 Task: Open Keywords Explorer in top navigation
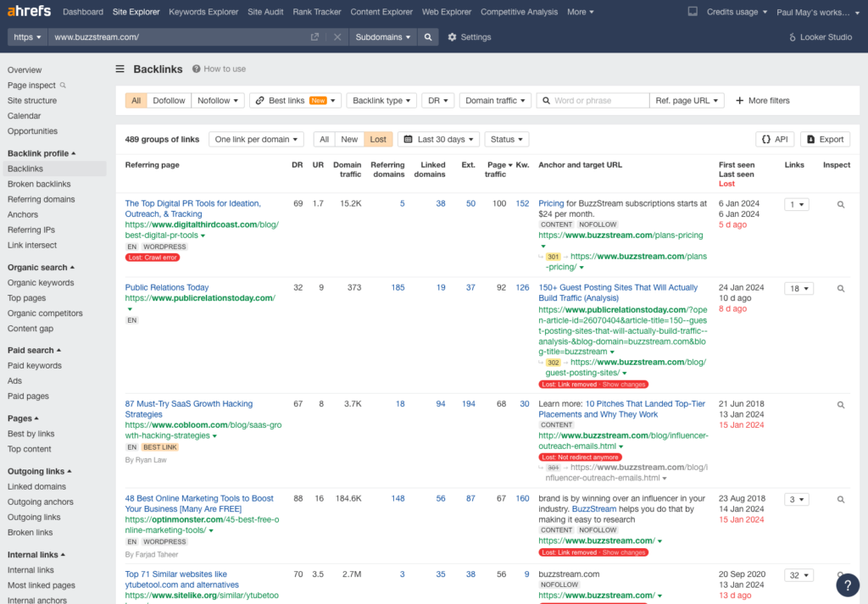[204, 12]
